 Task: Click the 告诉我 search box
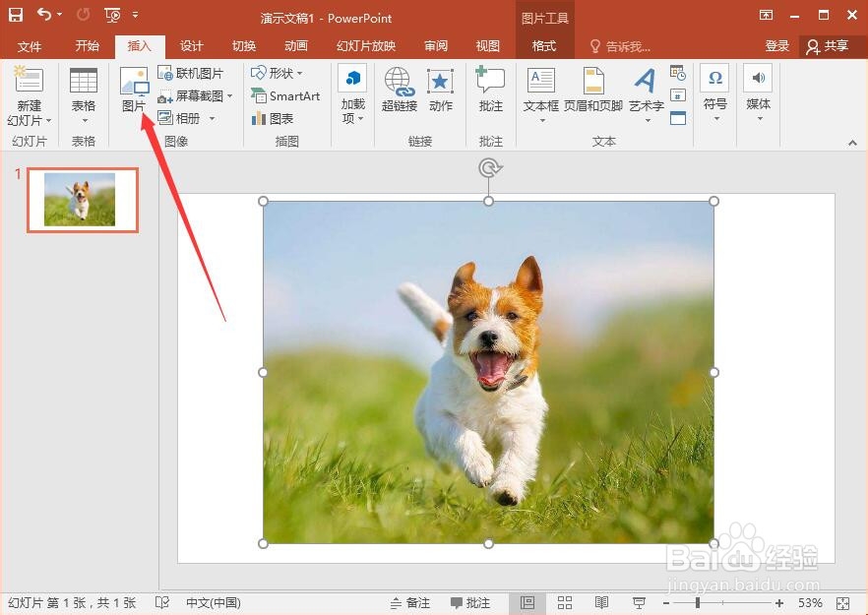620,46
